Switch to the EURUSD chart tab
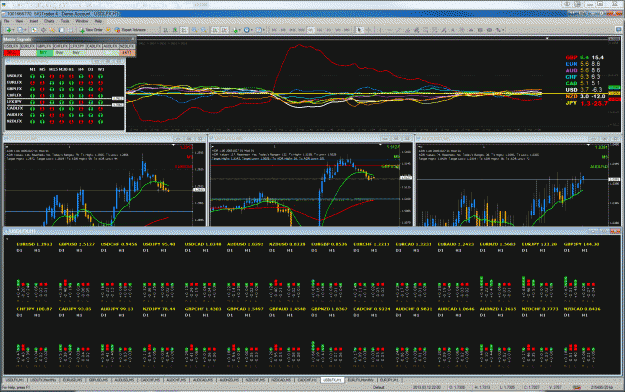This screenshot has width=625, height=392. point(72,380)
